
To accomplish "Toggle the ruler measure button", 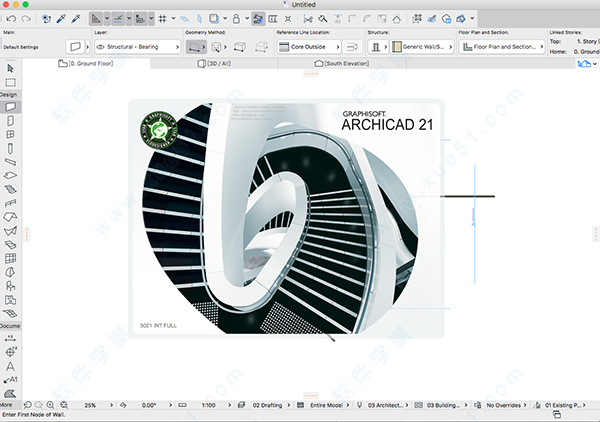I will coord(140,18).
